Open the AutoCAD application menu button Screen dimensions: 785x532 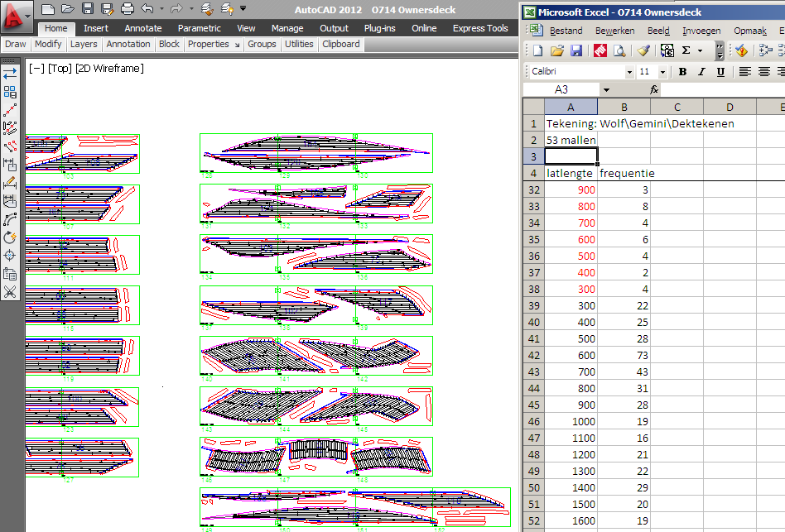[17, 16]
